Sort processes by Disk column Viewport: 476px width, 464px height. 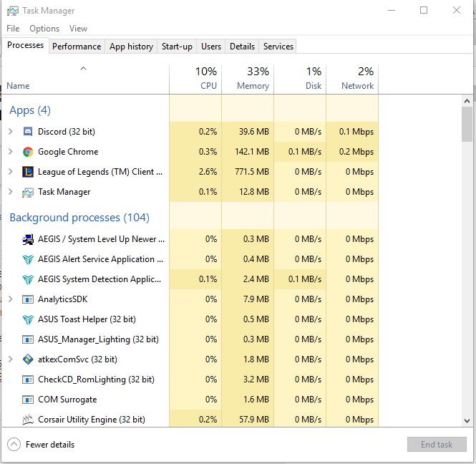pyautogui.click(x=300, y=79)
